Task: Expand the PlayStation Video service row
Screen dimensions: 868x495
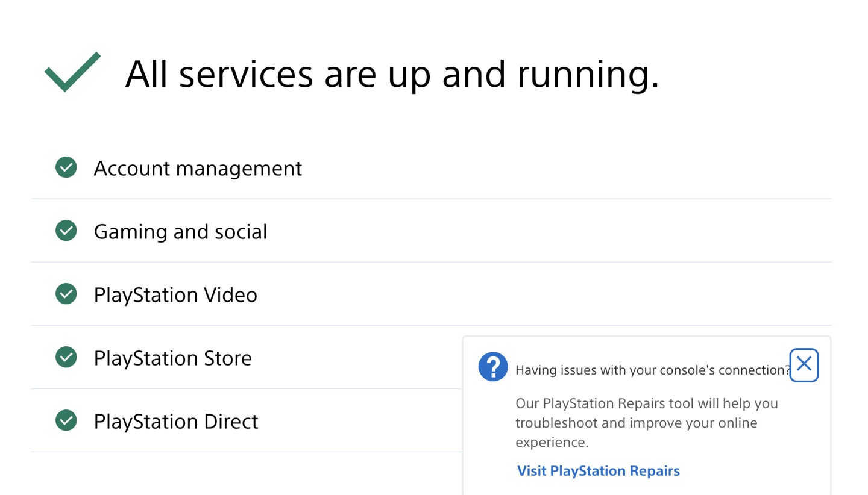Action: [431, 294]
